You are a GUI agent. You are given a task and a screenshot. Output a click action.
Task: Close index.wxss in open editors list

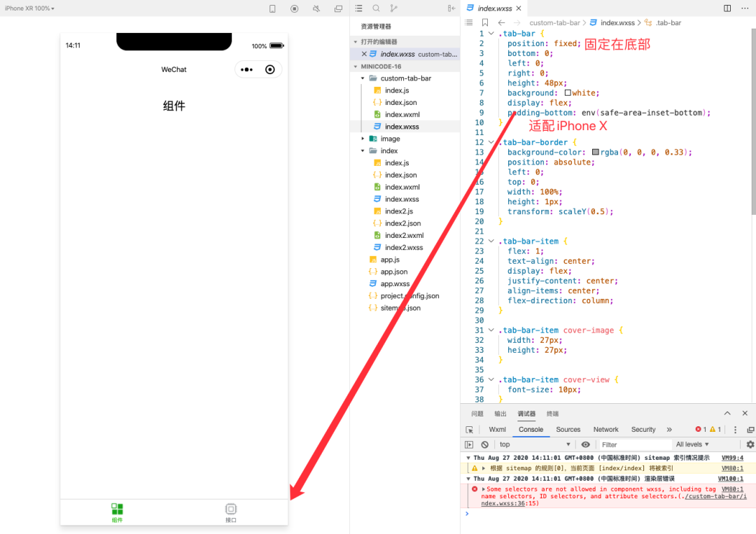pyautogui.click(x=364, y=54)
